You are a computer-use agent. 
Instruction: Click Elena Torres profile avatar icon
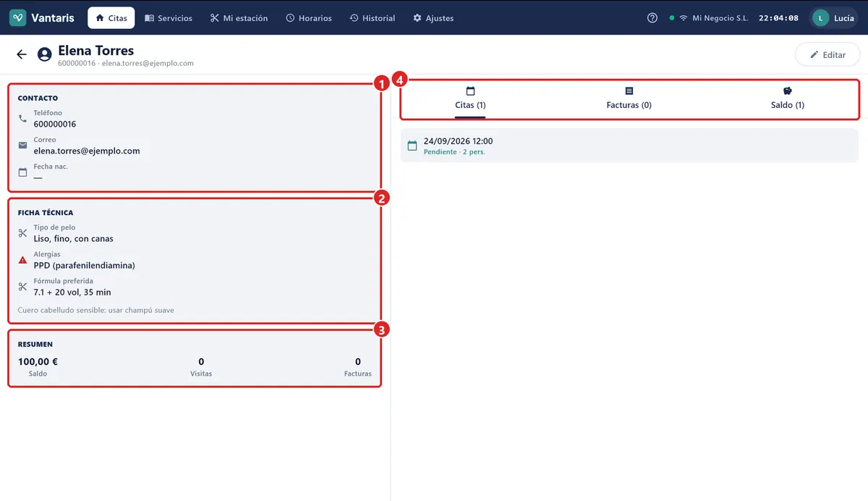click(45, 54)
